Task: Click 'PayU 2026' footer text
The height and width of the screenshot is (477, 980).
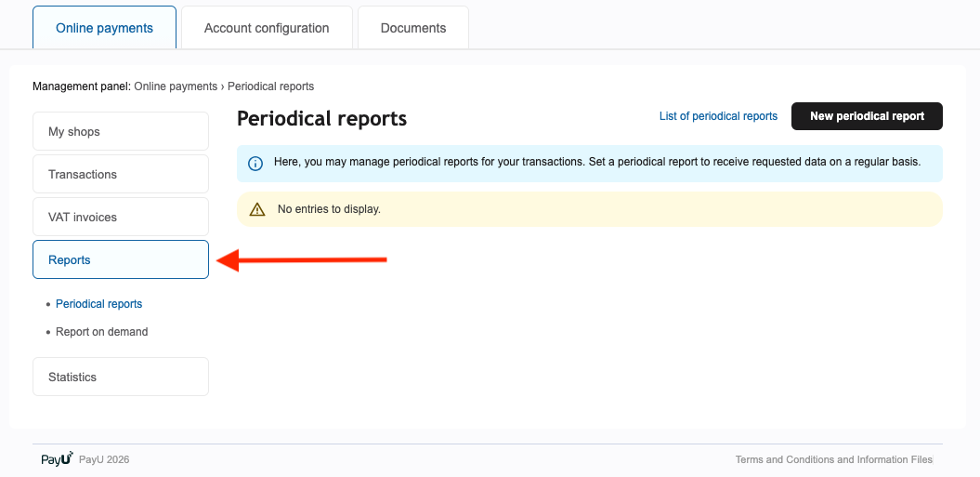Action: click(104, 459)
